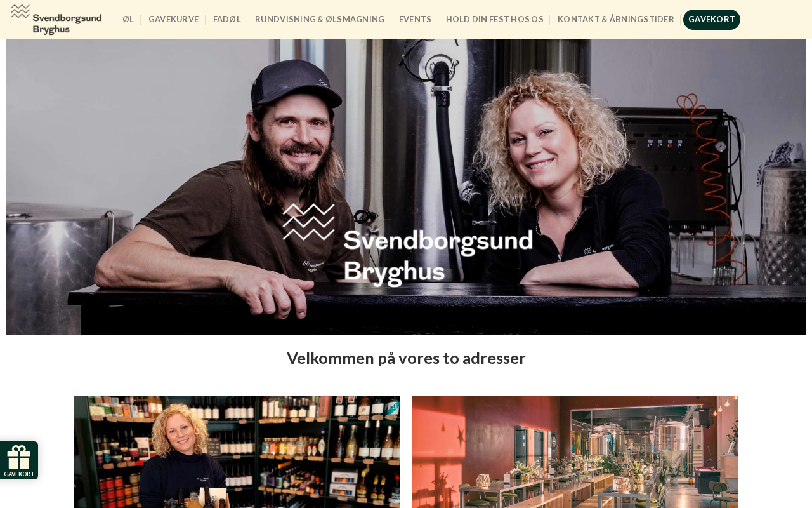
Task: Open Kontakt & Åbningstider page
Action: pos(615,20)
